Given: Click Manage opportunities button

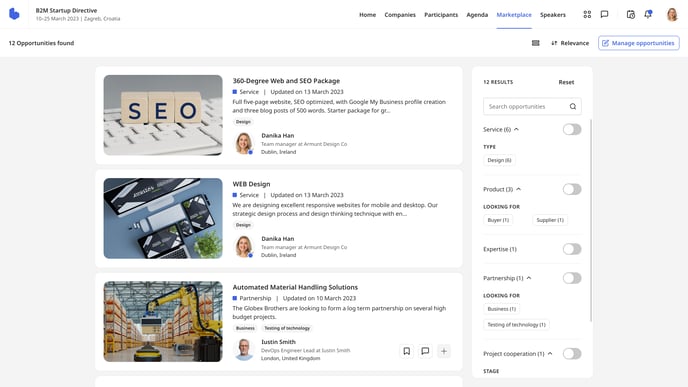Looking at the screenshot, I should tap(638, 43).
